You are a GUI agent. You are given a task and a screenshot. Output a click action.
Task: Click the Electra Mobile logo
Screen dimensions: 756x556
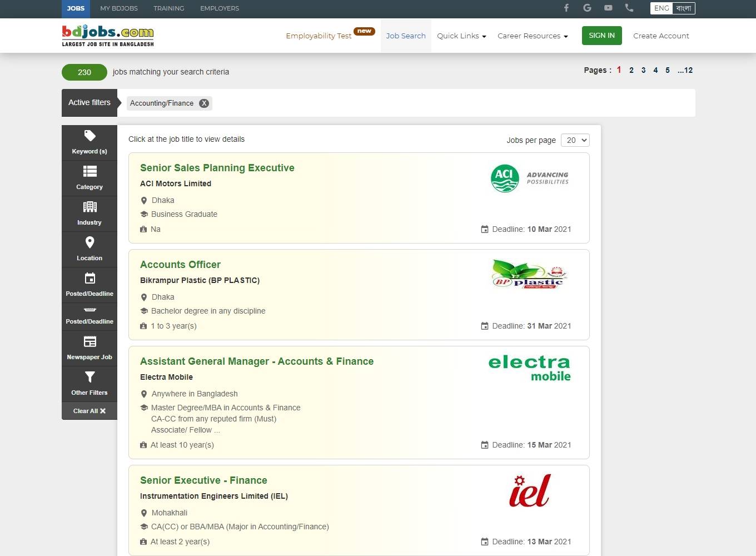coord(529,368)
